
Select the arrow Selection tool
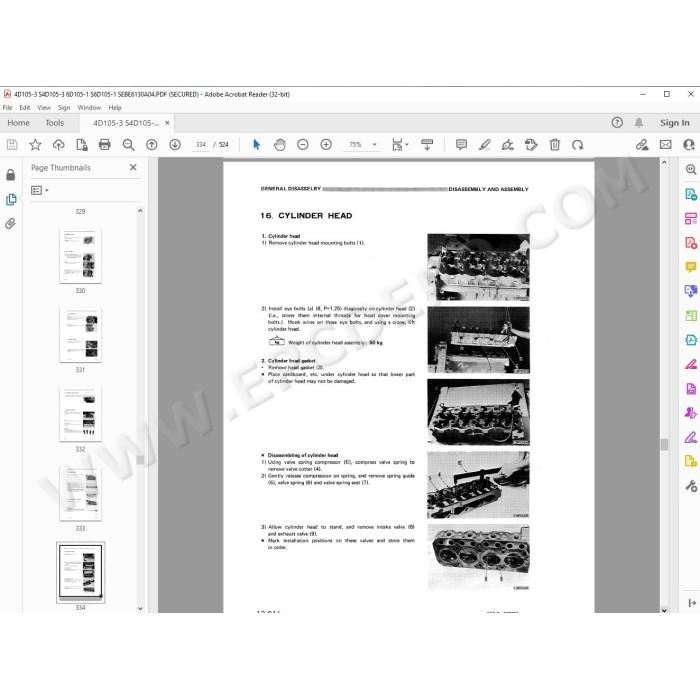[x=256, y=145]
